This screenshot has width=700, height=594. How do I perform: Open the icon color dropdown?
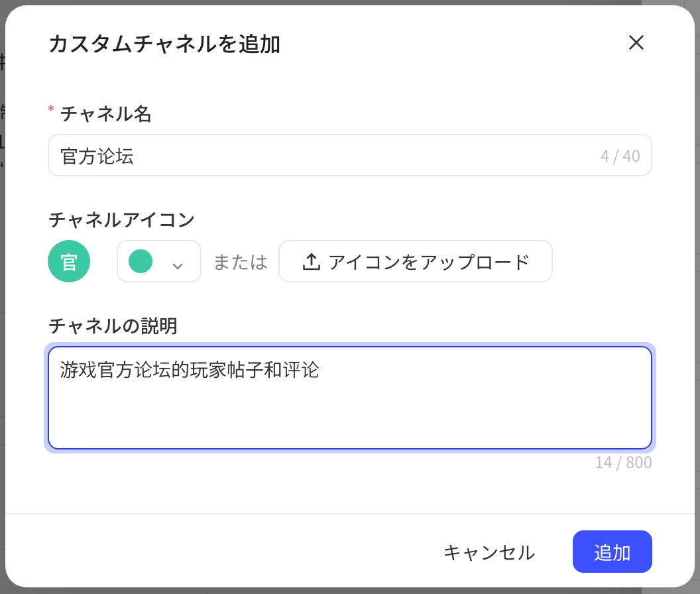pos(159,261)
